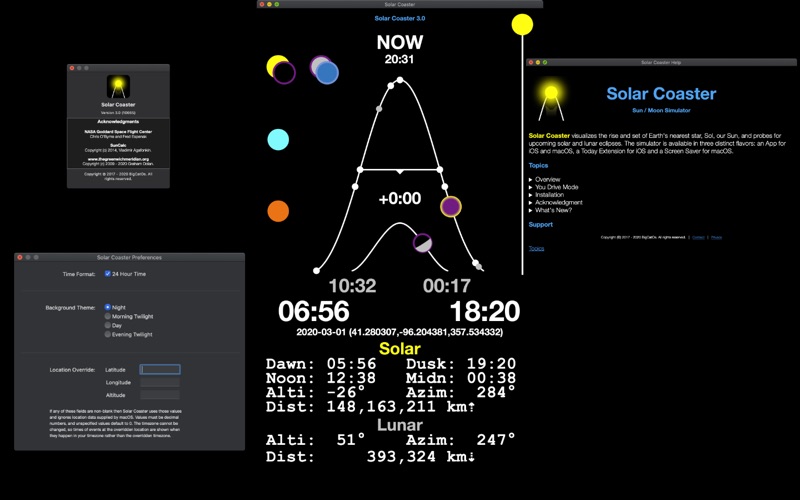Click the 06:56 sunrise time
The height and width of the screenshot is (500, 800).
(x=314, y=311)
